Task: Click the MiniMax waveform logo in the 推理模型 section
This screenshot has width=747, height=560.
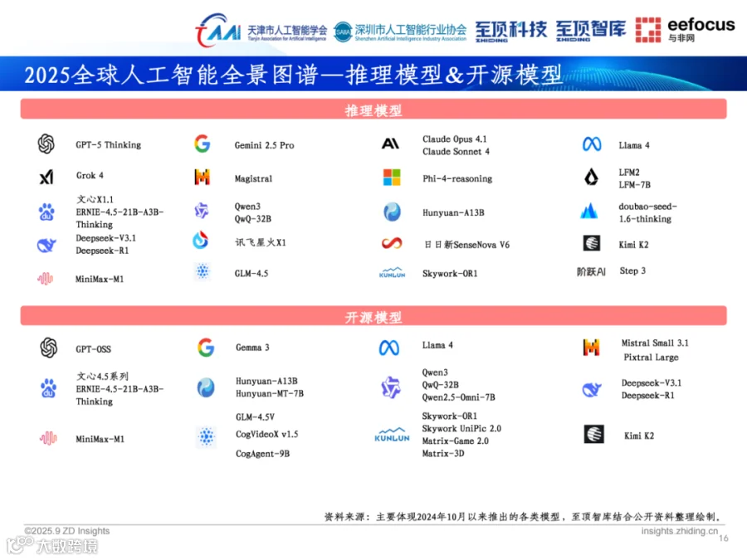Action: 46,279
